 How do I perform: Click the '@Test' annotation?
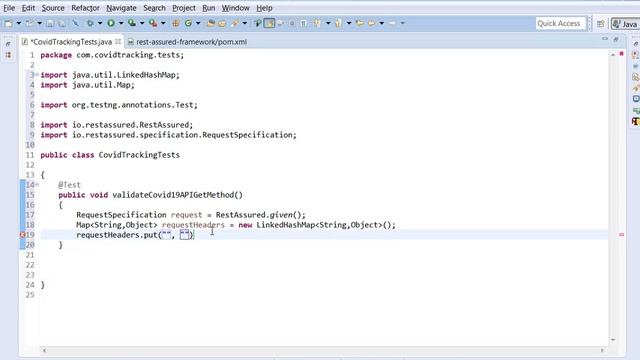point(69,184)
